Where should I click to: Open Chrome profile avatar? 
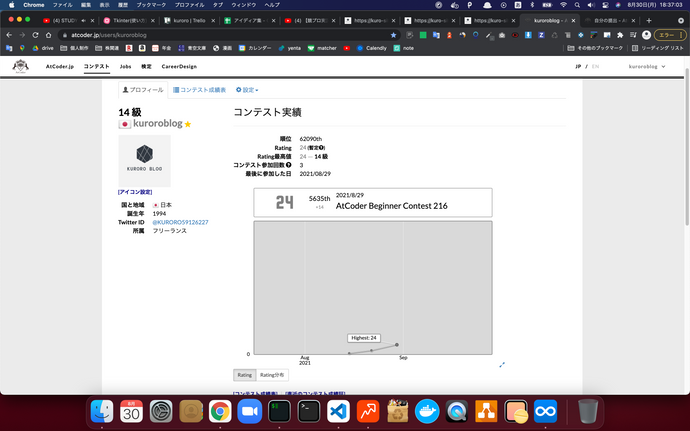pyautogui.click(x=646, y=35)
